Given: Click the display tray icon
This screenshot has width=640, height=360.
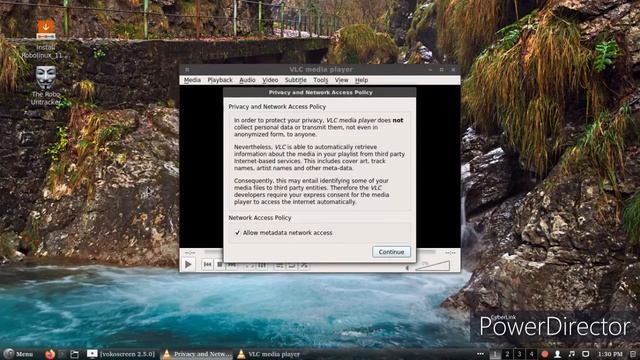Looking at the screenshot, I should 585,354.
